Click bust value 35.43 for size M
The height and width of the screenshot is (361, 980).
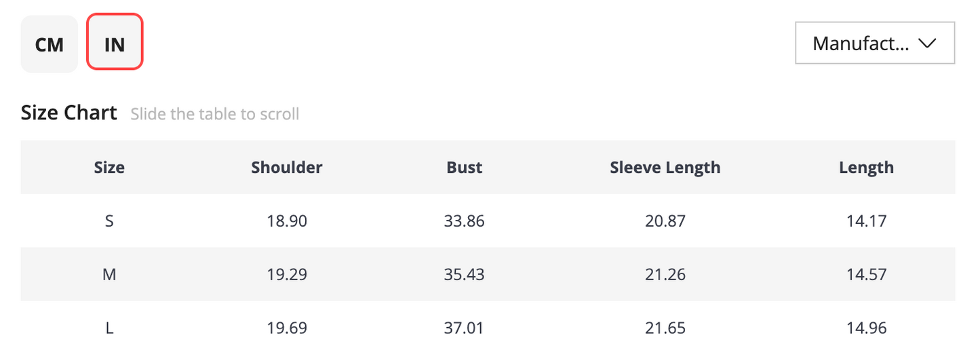[465, 275]
